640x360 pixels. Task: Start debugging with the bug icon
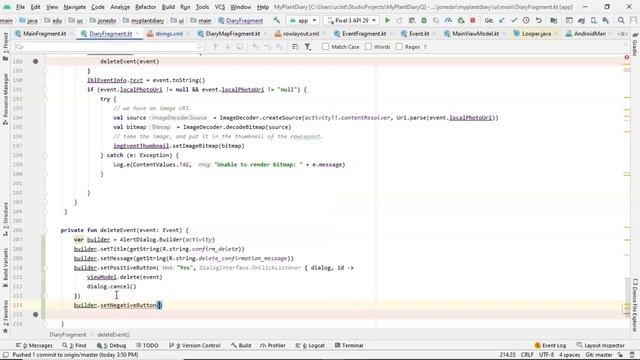424,20
